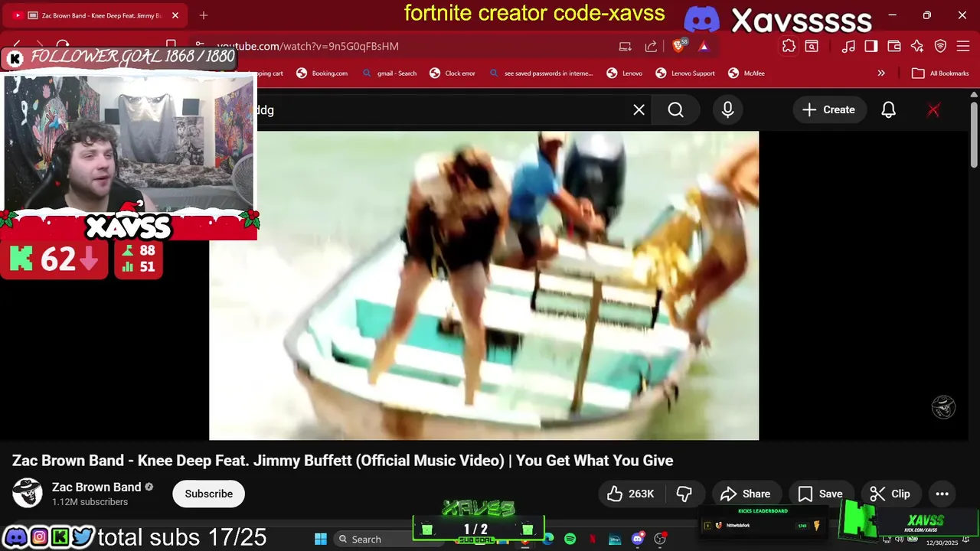Open the Clock error bookmark

[x=452, y=73]
